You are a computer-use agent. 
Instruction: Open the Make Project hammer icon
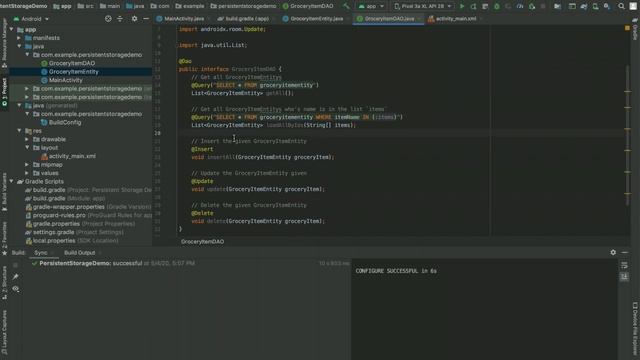coord(346,6)
